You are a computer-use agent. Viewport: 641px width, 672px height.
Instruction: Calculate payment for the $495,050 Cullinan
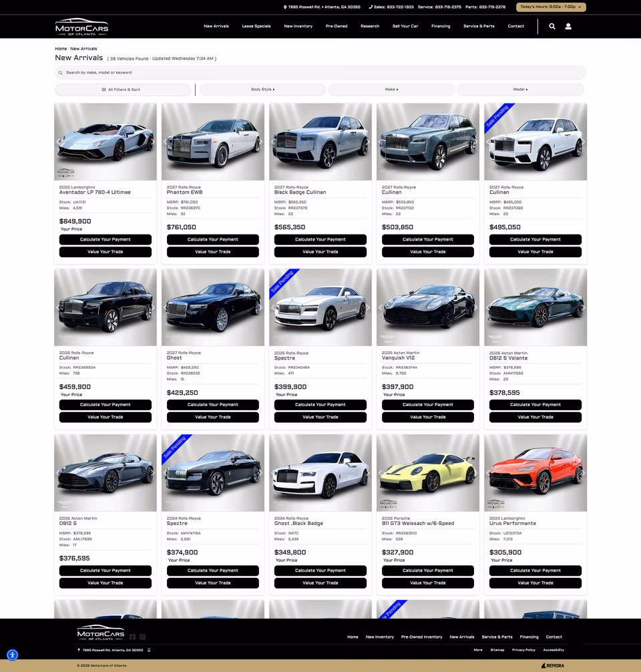pos(536,240)
